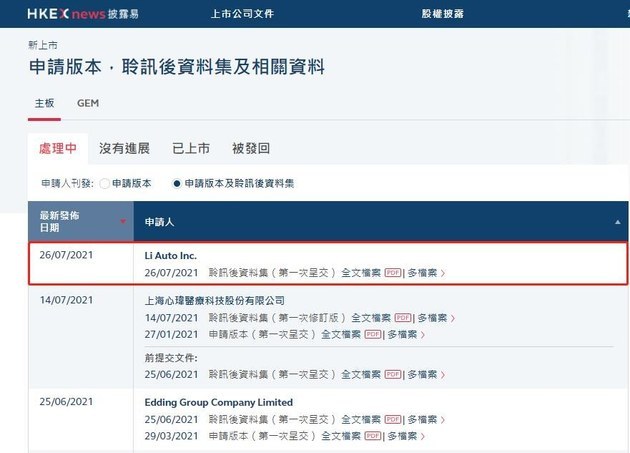
Task: Select the 被發回 tab
Action: (251, 148)
